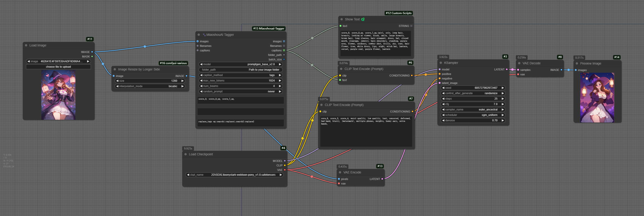Click the seed value field in KSampler
This screenshot has height=216, width=644.
473,88
